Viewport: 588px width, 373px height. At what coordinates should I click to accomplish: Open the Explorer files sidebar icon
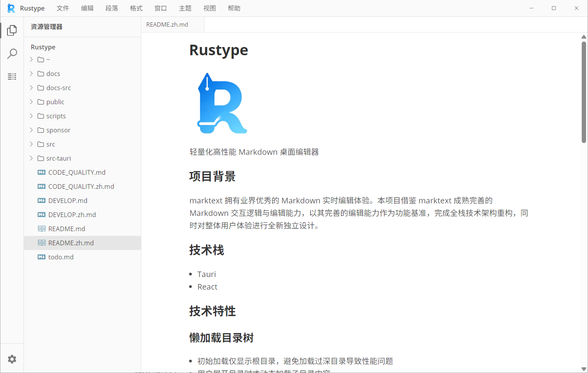click(12, 30)
